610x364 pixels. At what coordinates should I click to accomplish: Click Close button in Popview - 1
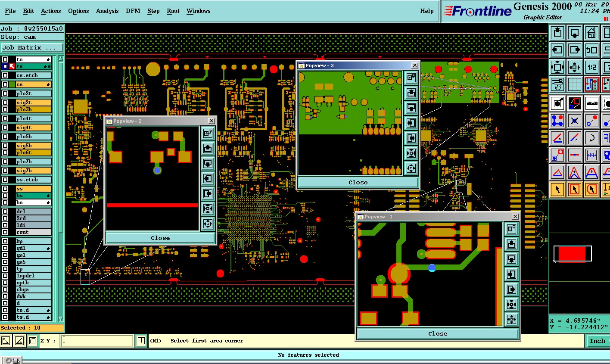point(438,333)
